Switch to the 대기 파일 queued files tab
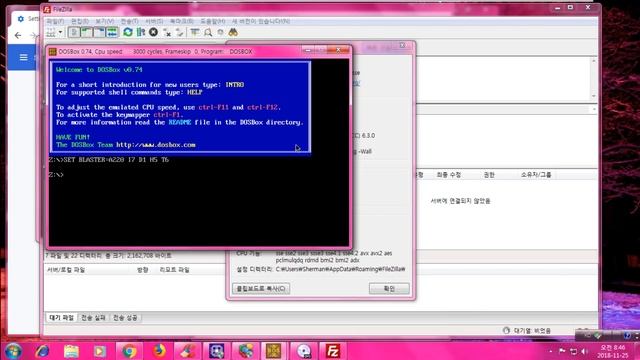 point(62,318)
